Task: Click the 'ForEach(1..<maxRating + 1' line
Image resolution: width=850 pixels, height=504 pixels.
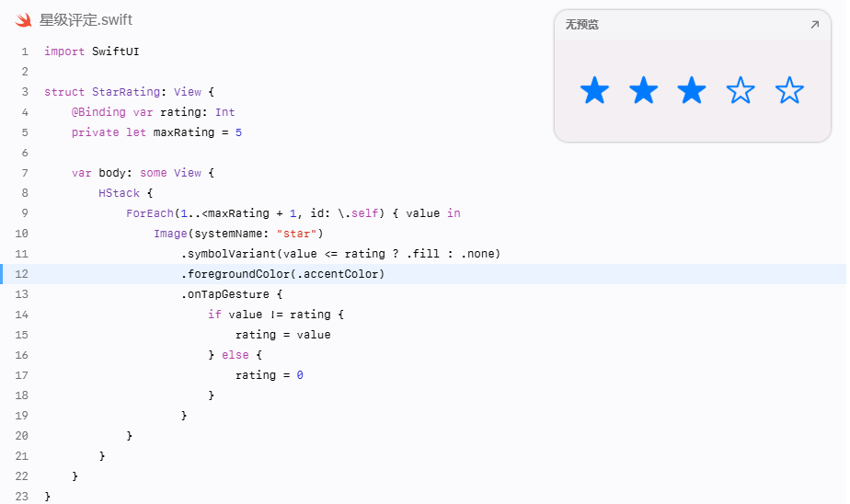Action: click(293, 213)
